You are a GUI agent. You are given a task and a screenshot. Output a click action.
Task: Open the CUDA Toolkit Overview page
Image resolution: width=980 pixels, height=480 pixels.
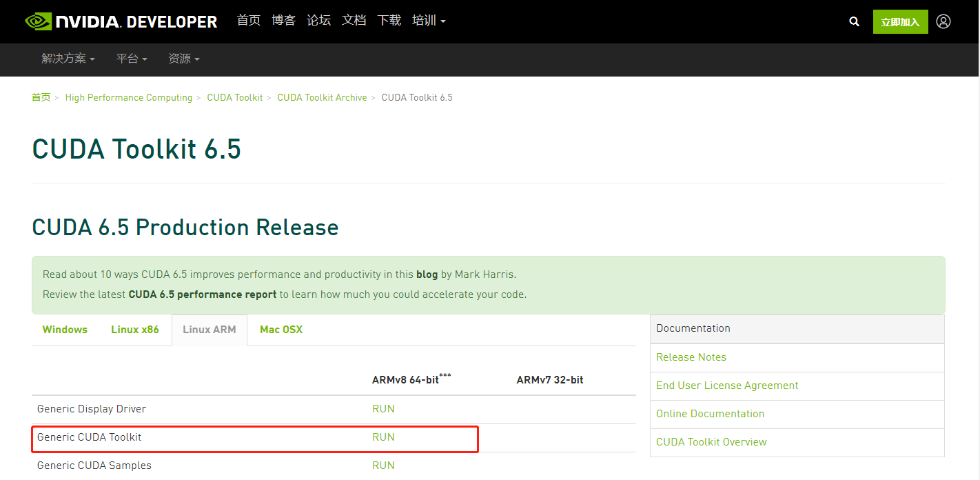click(x=711, y=442)
